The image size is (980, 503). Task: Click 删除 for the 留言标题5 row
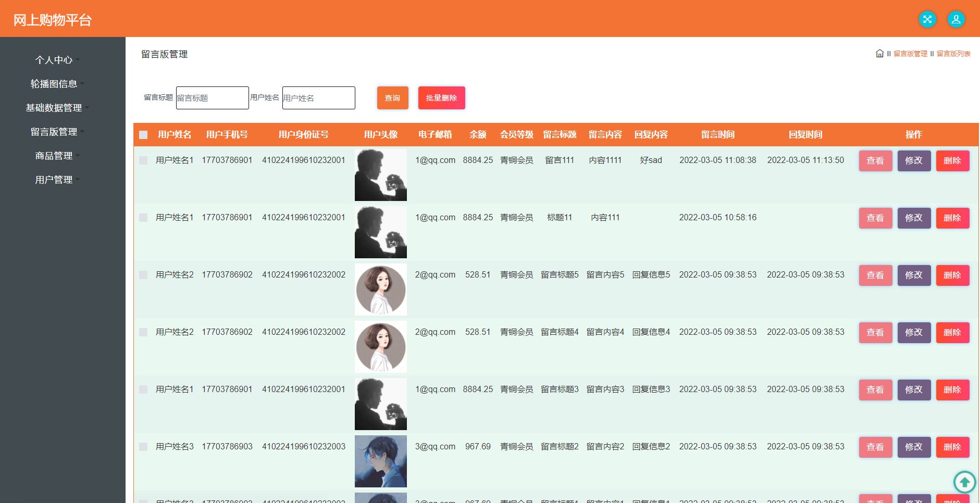(x=952, y=275)
